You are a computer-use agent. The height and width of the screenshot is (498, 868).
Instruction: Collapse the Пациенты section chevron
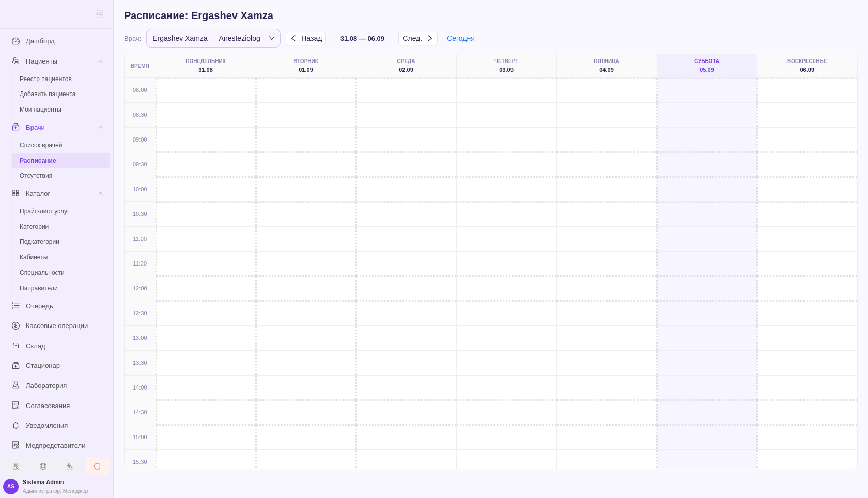pos(100,61)
